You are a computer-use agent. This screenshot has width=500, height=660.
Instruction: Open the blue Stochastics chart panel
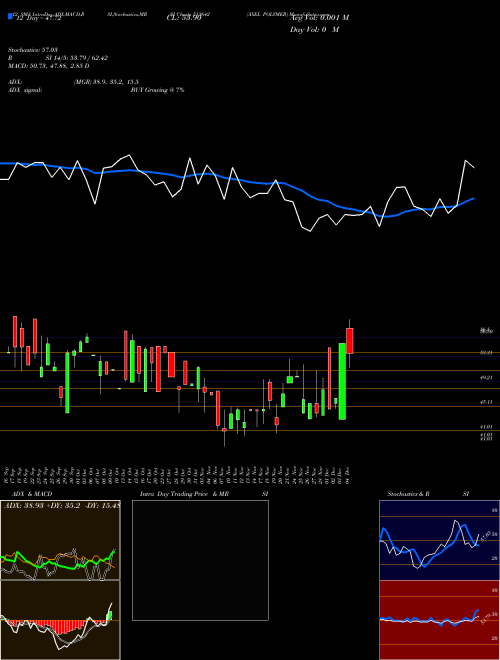tap(439, 540)
